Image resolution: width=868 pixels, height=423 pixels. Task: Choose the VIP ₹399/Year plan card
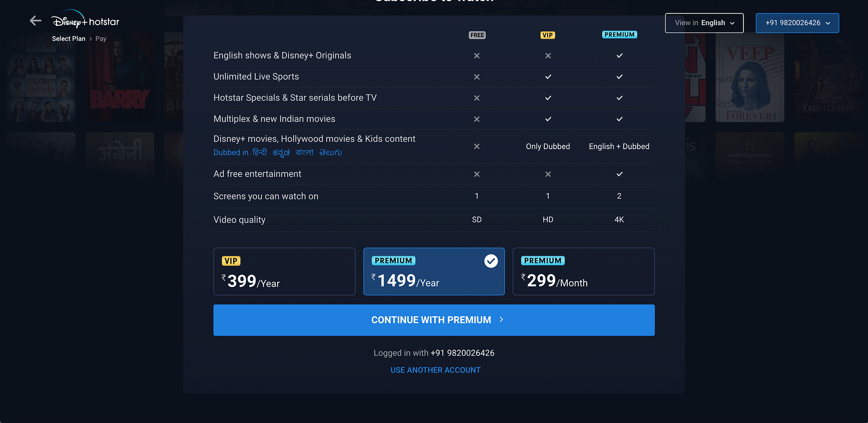pyautogui.click(x=284, y=272)
